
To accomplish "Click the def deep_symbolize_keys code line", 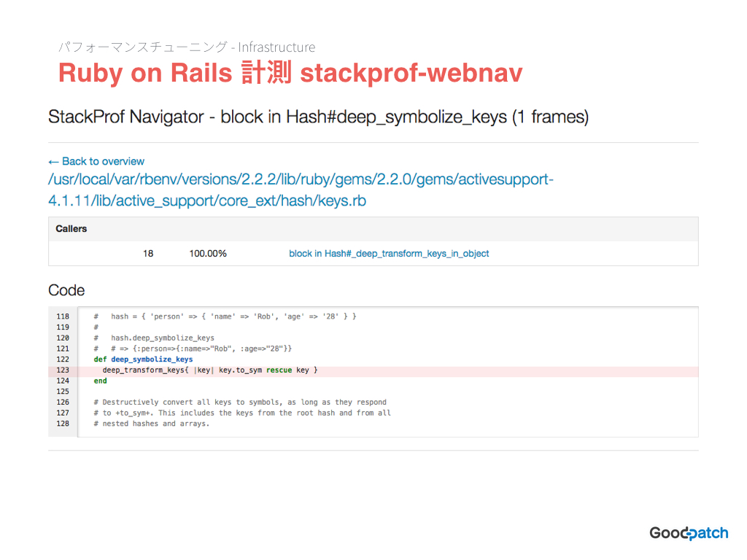I will [x=144, y=359].
